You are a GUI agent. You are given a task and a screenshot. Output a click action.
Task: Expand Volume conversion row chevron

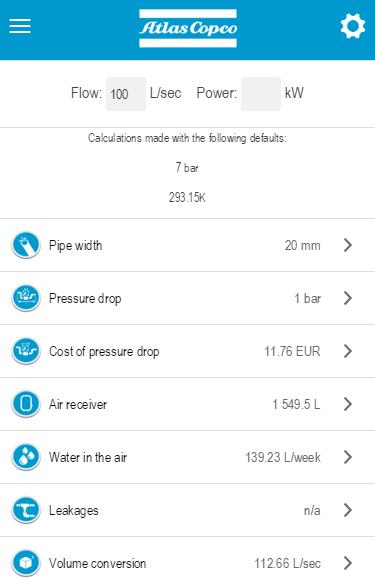pyautogui.click(x=348, y=563)
